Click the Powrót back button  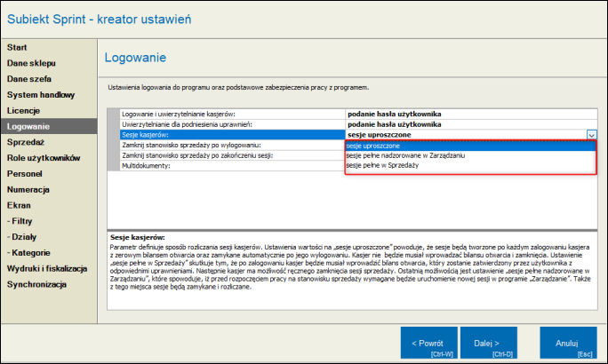click(x=429, y=343)
